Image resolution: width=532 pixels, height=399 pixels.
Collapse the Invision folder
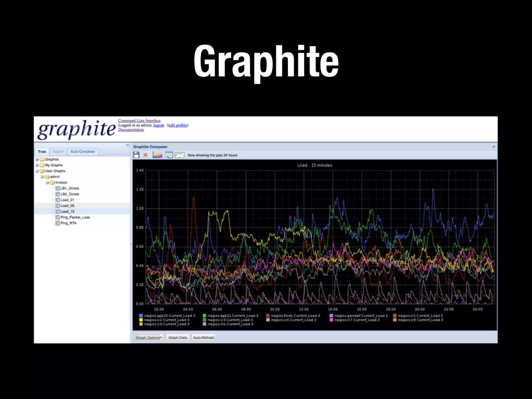pyautogui.click(x=47, y=183)
